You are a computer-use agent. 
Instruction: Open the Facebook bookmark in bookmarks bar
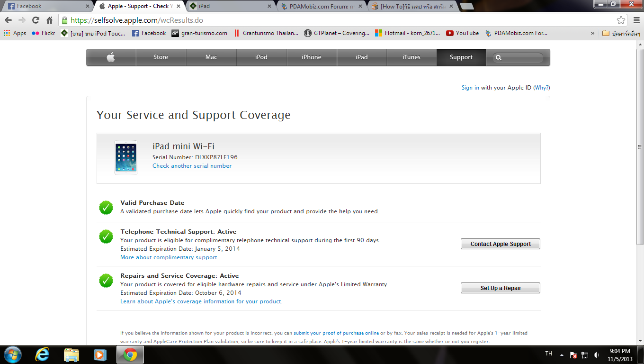[x=149, y=33]
